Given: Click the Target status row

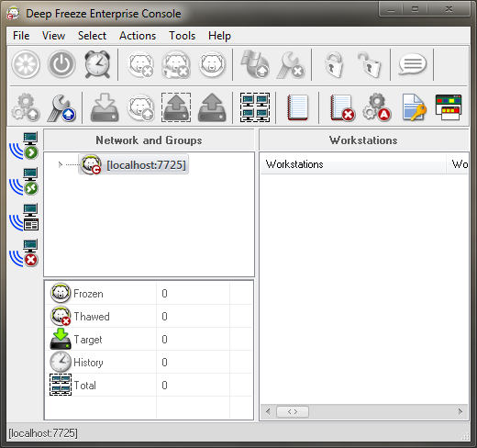Looking at the screenshot, I should [149, 339].
